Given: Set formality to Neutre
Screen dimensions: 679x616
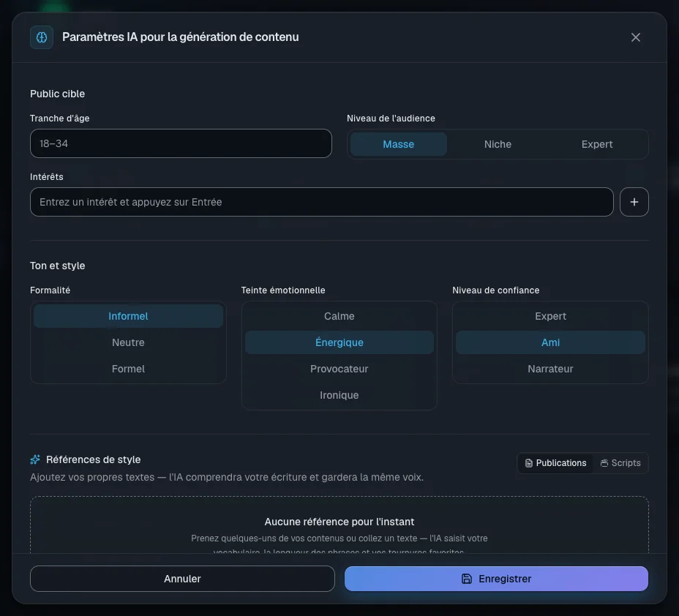Looking at the screenshot, I should click(x=128, y=342).
